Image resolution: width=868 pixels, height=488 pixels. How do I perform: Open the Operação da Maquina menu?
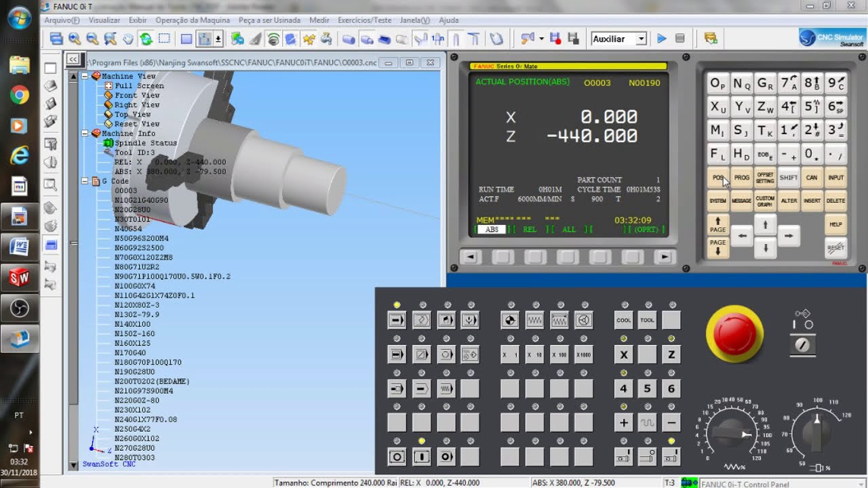click(193, 20)
